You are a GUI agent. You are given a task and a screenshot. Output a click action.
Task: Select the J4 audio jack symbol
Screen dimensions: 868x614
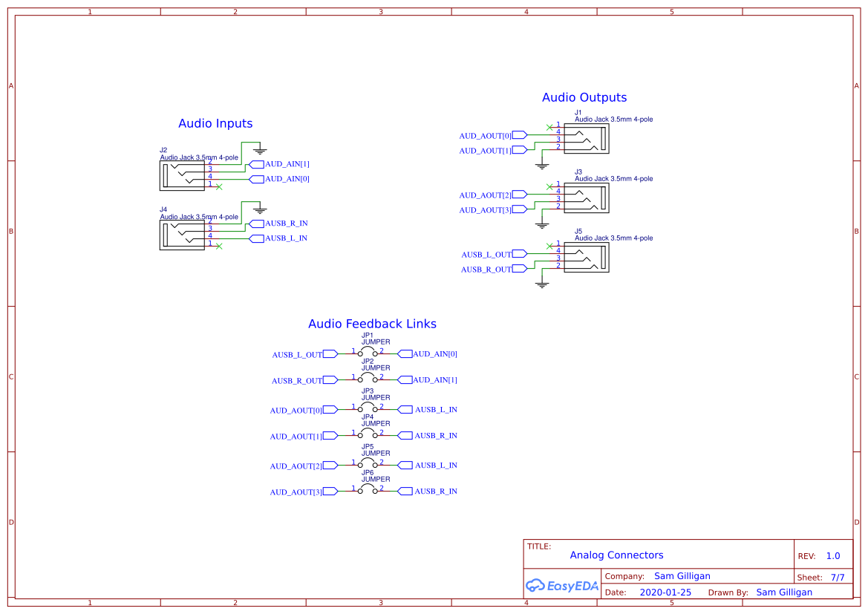click(x=182, y=234)
